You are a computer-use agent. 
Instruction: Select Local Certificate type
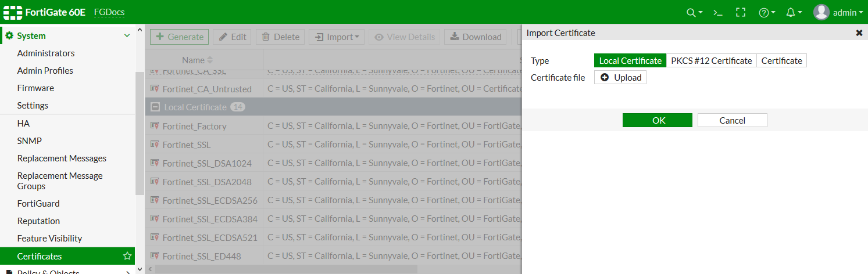(x=630, y=61)
